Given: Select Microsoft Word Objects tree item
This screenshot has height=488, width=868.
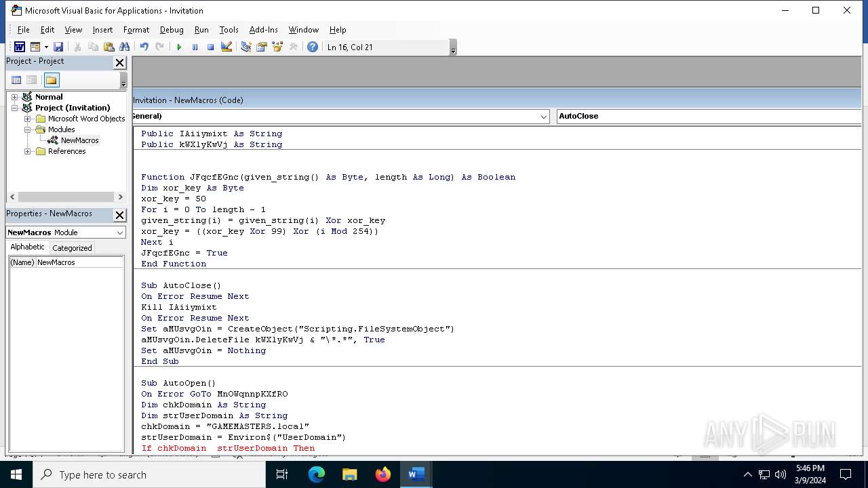Looking at the screenshot, I should click(86, 119).
